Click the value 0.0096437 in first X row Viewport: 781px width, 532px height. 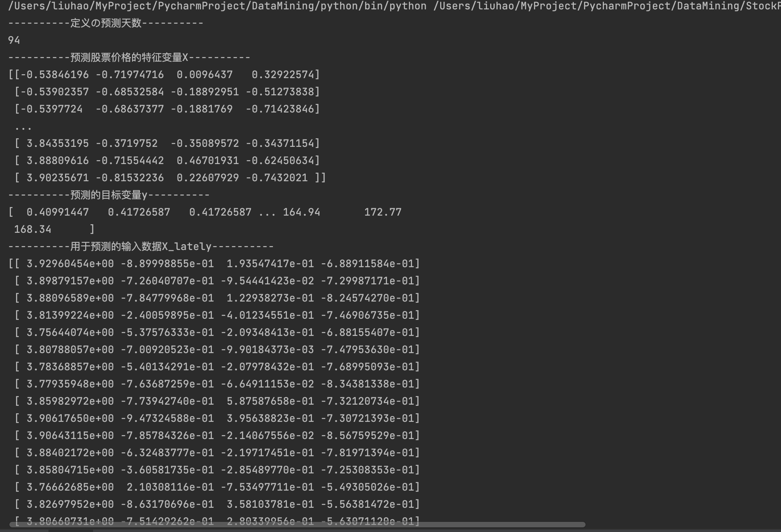coord(205,75)
